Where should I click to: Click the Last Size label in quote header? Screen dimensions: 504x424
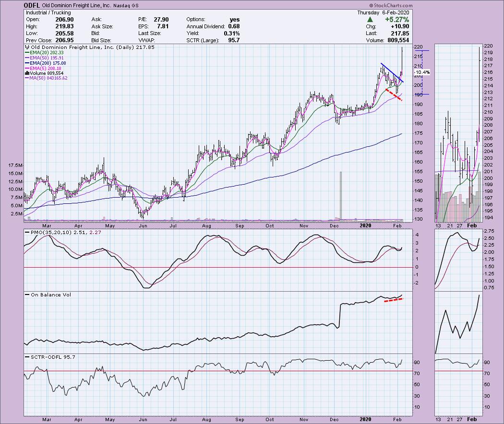[x=149, y=34]
